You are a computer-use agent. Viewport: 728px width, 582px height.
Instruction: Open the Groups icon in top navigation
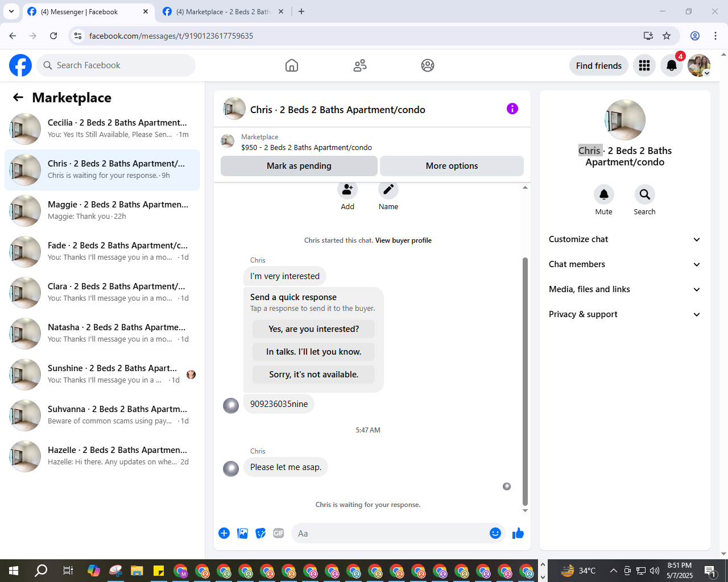(x=428, y=65)
